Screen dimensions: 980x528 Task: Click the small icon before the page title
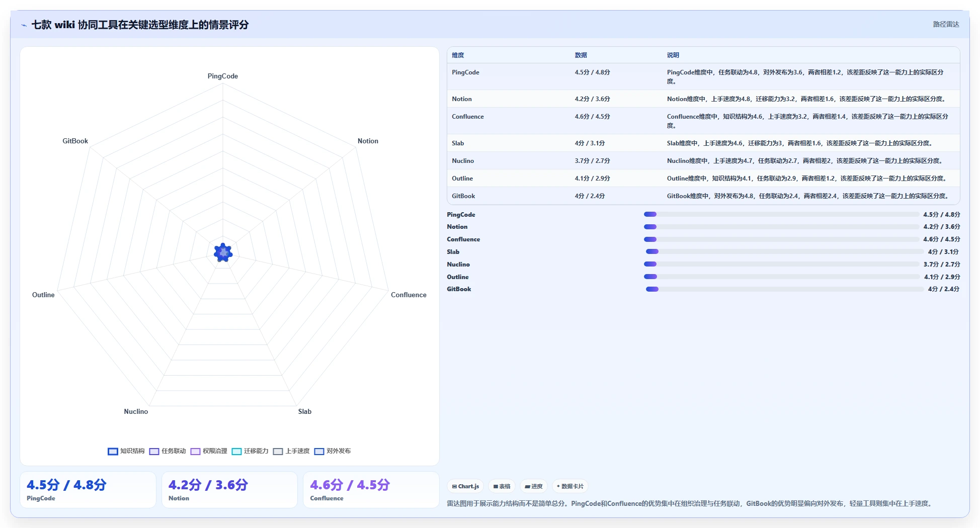pyautogui.click(x=24, y=25)
